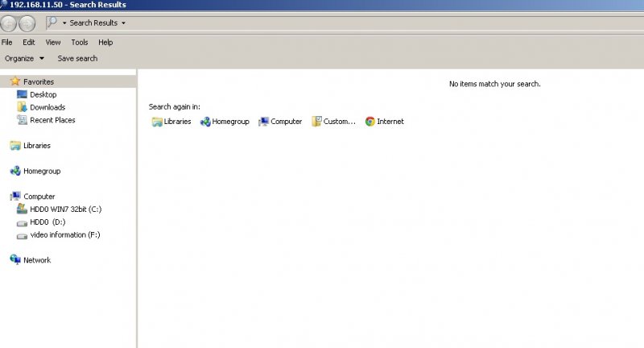Click the search magnifier icon in address bar
The height and width of the screenshot is (348, 644).
point(52,22)
